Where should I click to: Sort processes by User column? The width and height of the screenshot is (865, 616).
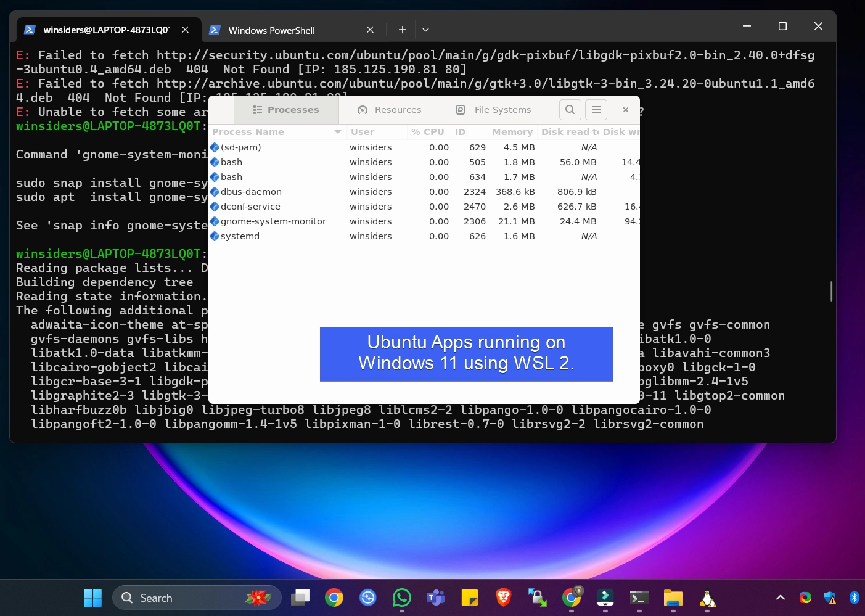pyautogui.click(x=376, y=132)
